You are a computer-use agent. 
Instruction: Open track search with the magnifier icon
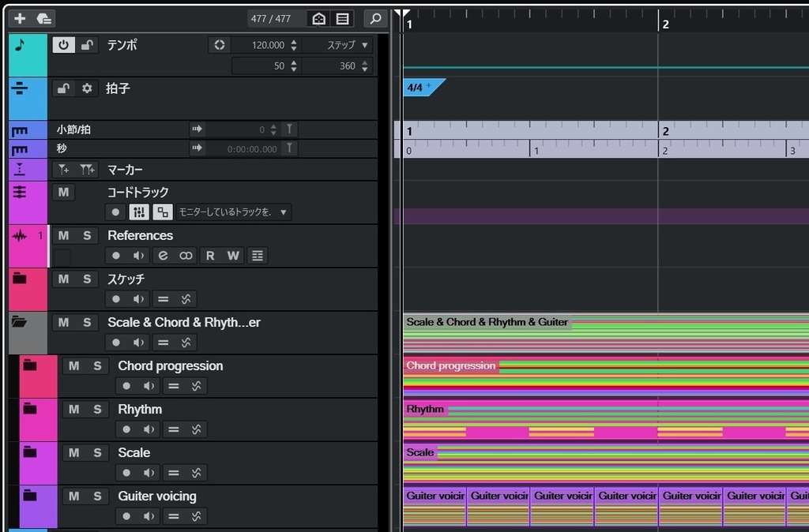[x=376, y=18]
